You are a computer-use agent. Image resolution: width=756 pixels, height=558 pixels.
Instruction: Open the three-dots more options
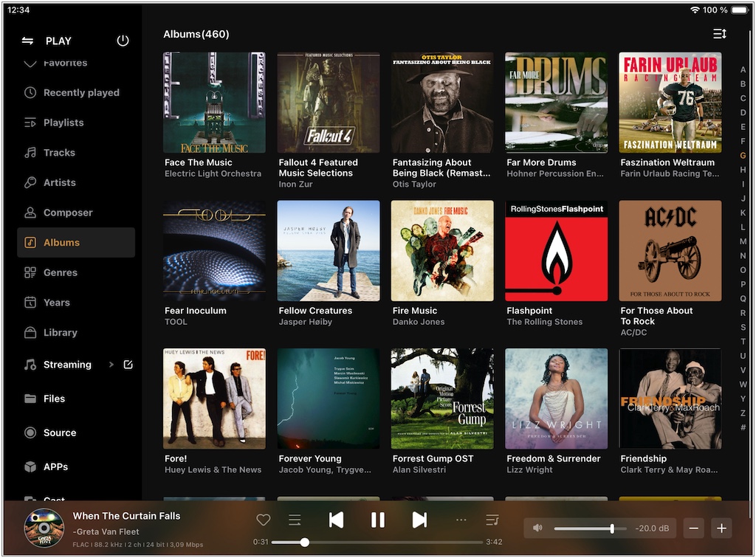[461, 520]
